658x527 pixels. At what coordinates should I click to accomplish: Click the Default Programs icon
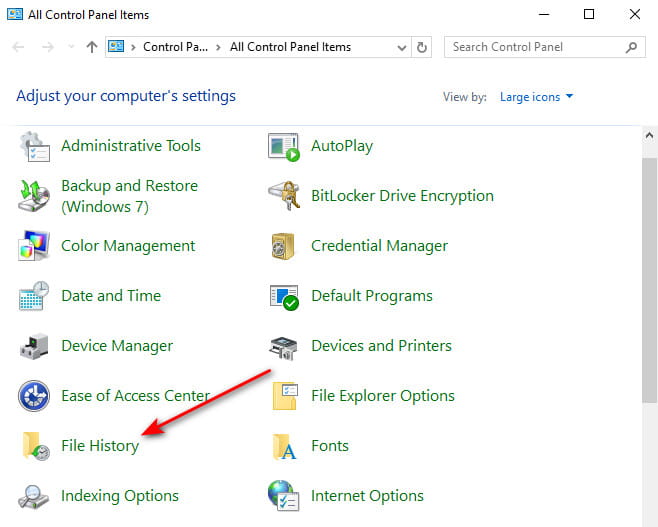tap(284, 297)
